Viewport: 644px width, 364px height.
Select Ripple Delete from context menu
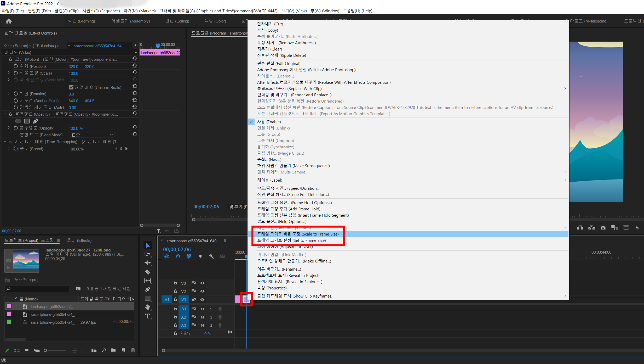click(x=408, y=55)
